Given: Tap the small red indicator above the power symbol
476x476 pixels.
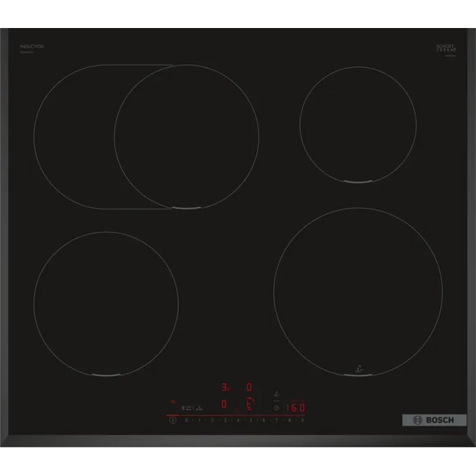Looking at the screenshot, I should point(172,402).
